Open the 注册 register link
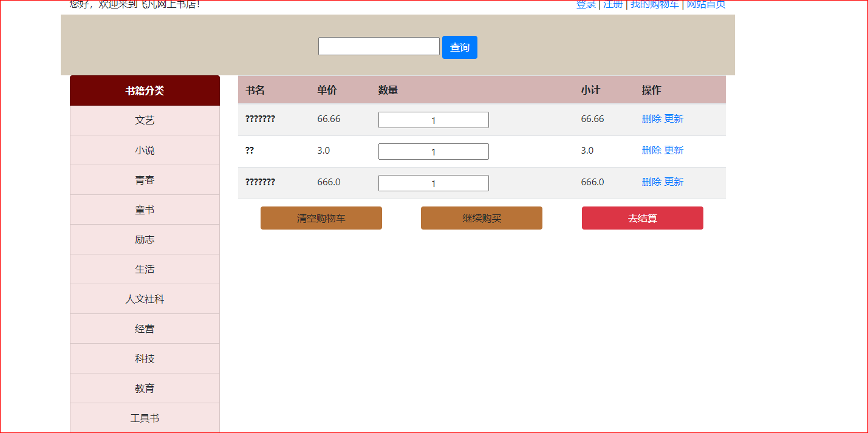868x433 pixels. [613, 5]
